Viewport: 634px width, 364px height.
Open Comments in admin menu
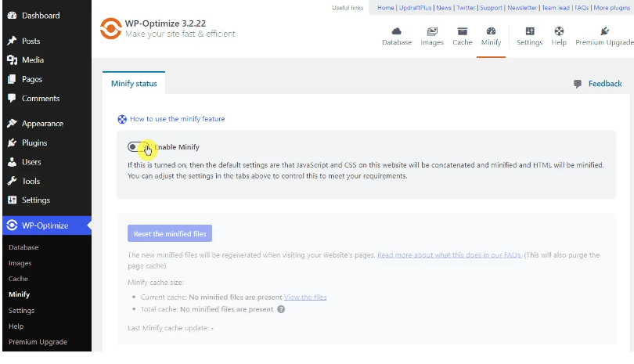41,99
